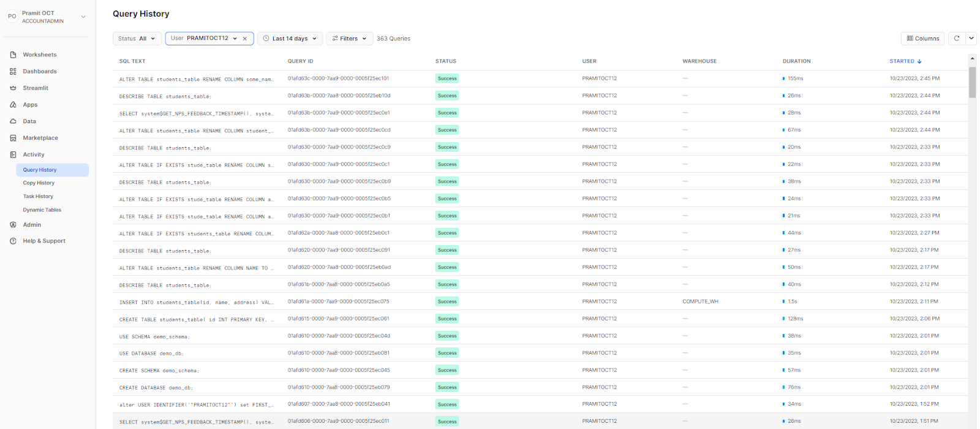980x429 pixels.
Task: Click the Query History page title
Action: click(x=141, y=13)
